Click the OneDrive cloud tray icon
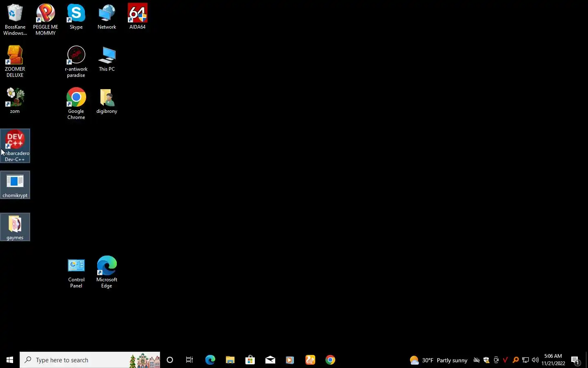The image size is (588, 368). (x=476, y=360)
